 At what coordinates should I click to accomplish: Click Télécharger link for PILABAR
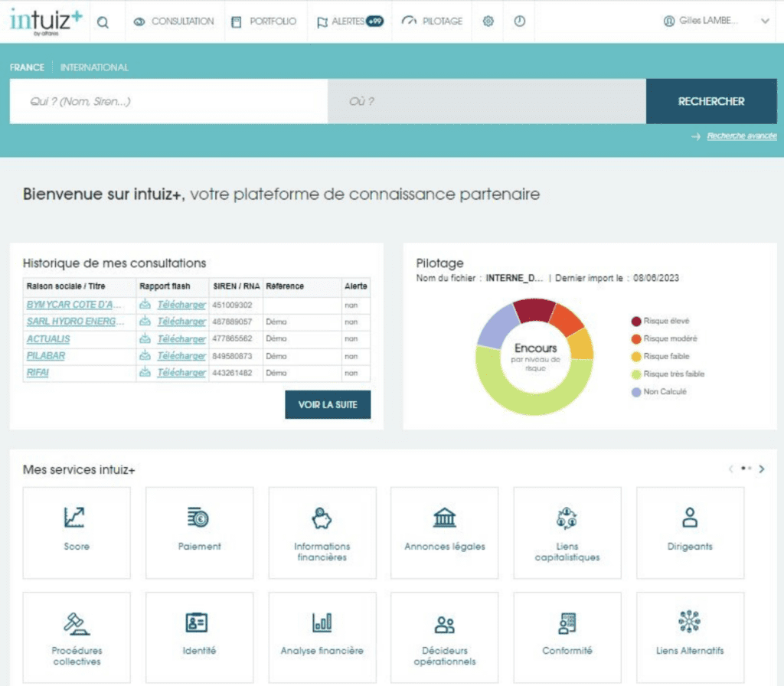181,356
